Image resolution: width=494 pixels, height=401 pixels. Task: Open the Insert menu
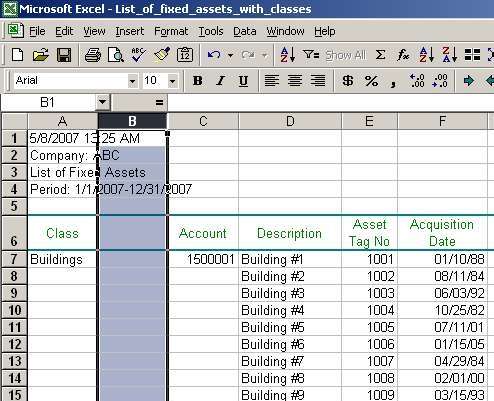coord(130,31)
